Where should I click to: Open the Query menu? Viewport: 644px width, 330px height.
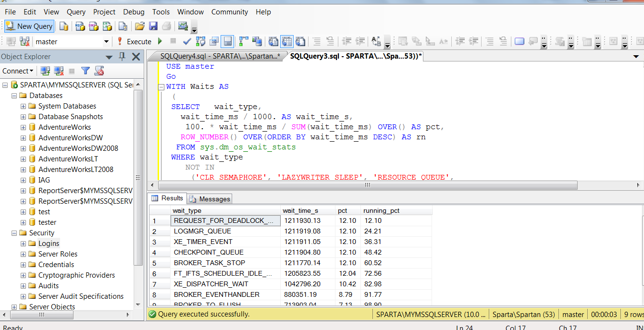pos(76,12)
